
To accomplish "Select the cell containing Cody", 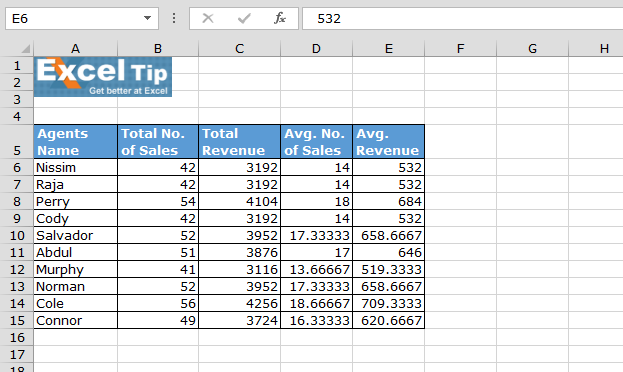I will [75, 218].
